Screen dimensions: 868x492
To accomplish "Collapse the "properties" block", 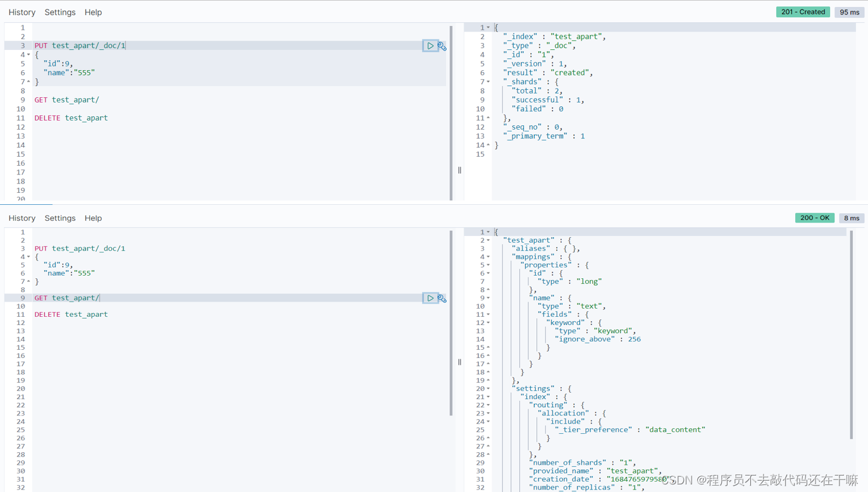I will tap(488, 265).
